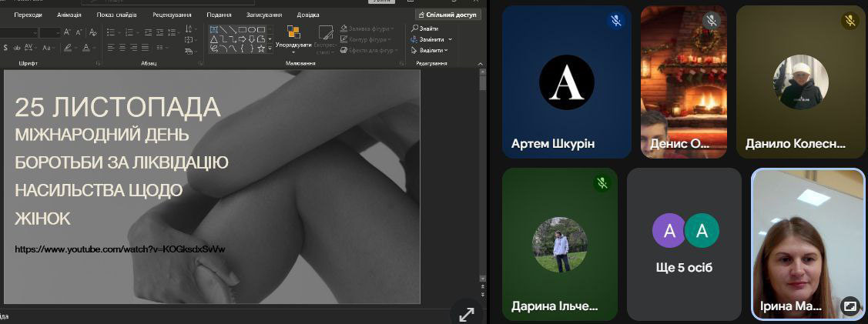Select the text box shape in gallery

[213, 29]
